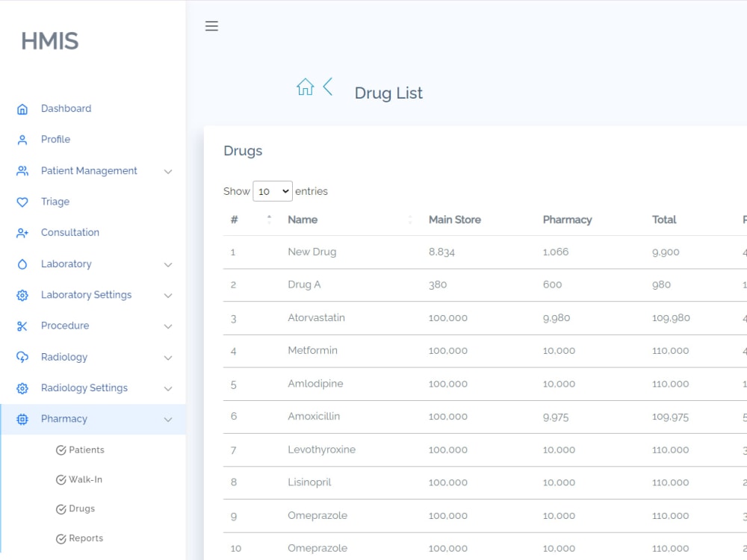Click the Drugs card heading
Screen dimensions: 747x560
(243, 151)
